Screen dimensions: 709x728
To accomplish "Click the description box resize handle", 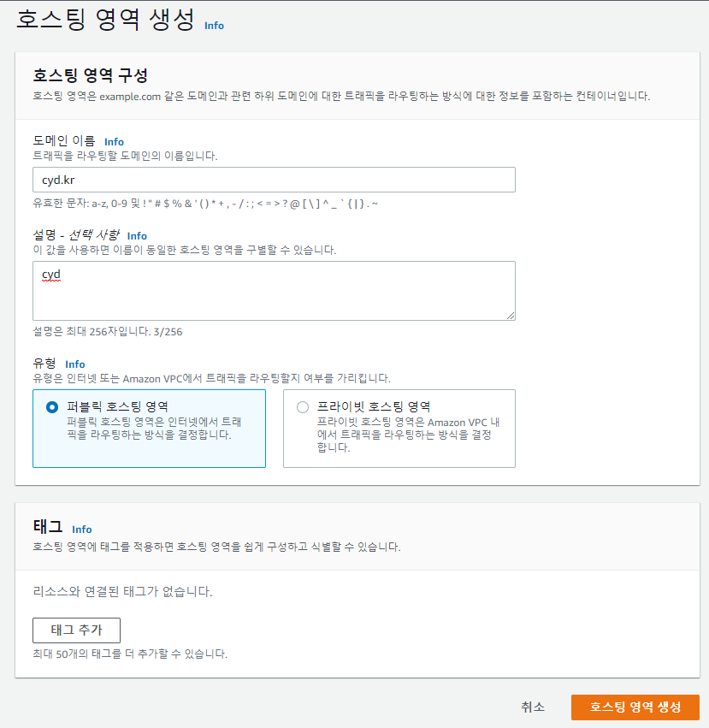I will pyautogui.click(x=511, y=316).
